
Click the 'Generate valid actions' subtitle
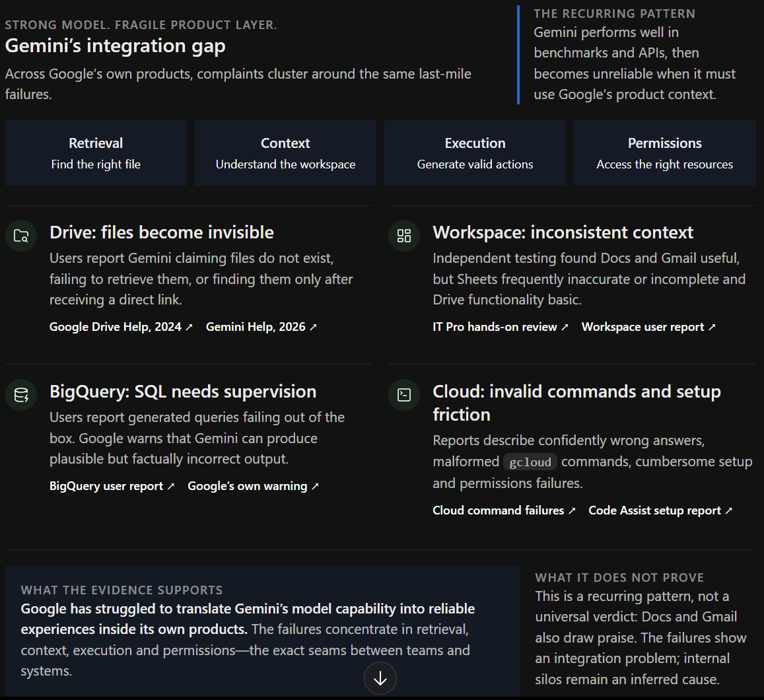coord(475,164)
